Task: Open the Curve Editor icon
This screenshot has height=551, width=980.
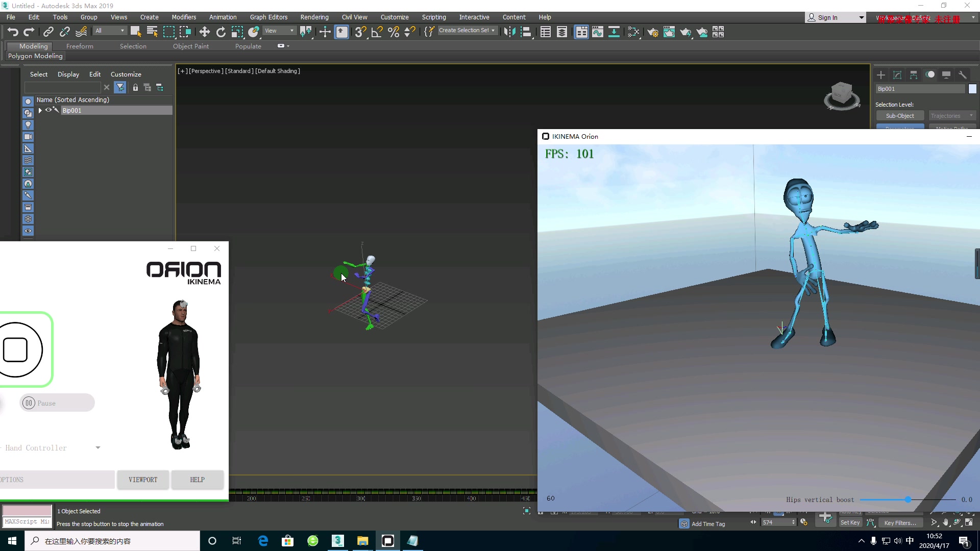Action: point(598,32)
